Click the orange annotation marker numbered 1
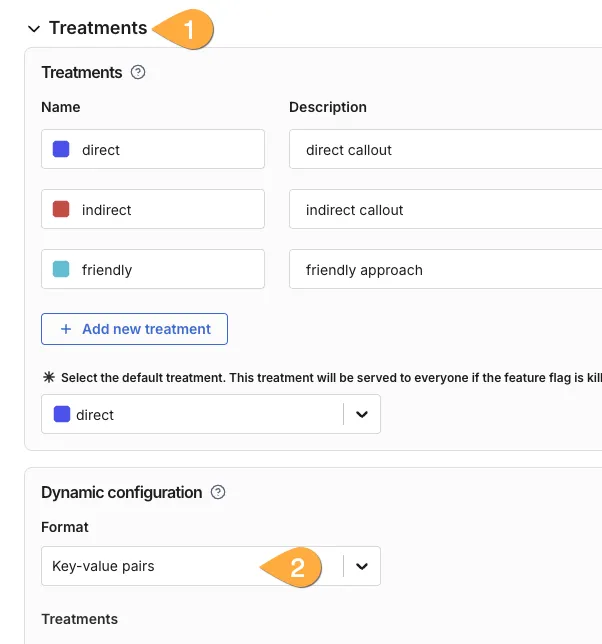This screenshot has height=644, width=602. click(186, 29)
